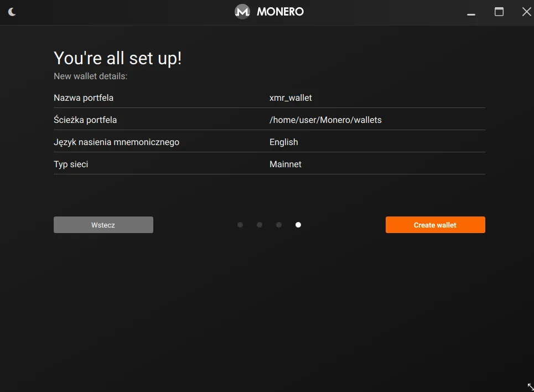Image resolution: width=534 pixels, height=392 pixels.
Task: Click the Język nasienia mnemonicznego label
Action: click(x=116, y=142)
